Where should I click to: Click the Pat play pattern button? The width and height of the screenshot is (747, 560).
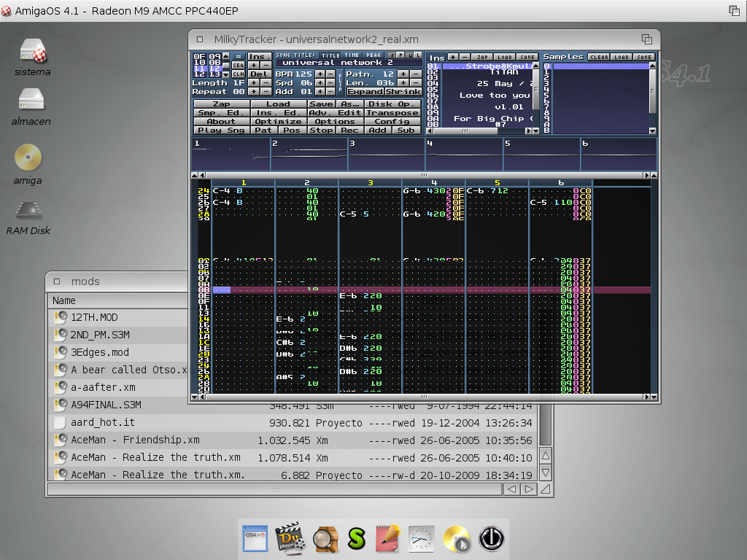pos(264,130)
